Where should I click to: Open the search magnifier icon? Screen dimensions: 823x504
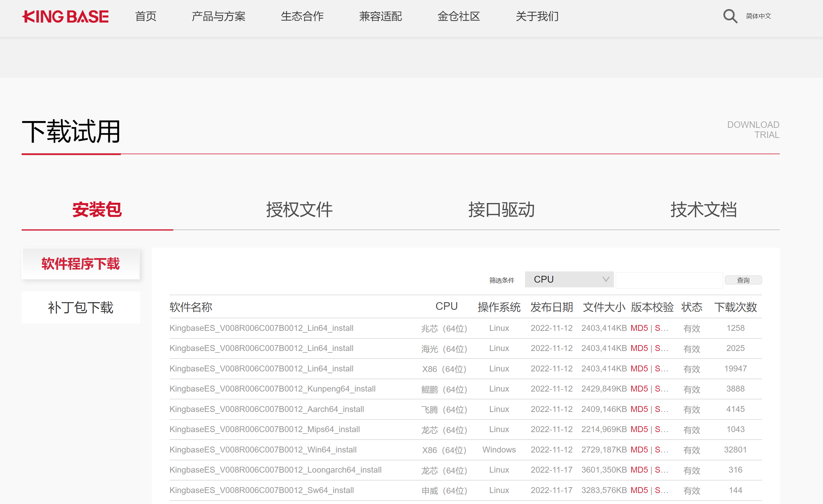[x=730, y=16]
